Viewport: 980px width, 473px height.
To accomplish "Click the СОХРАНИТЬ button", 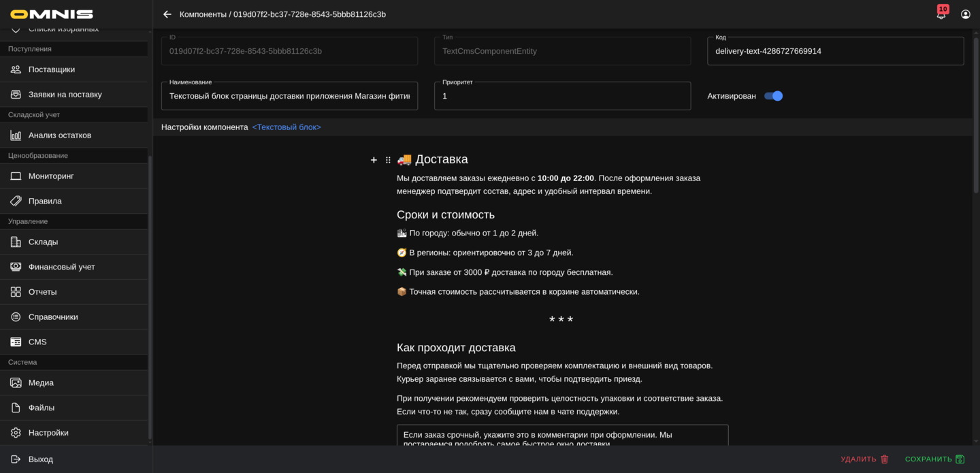I will pyautogui.click(x=930, y=459).
